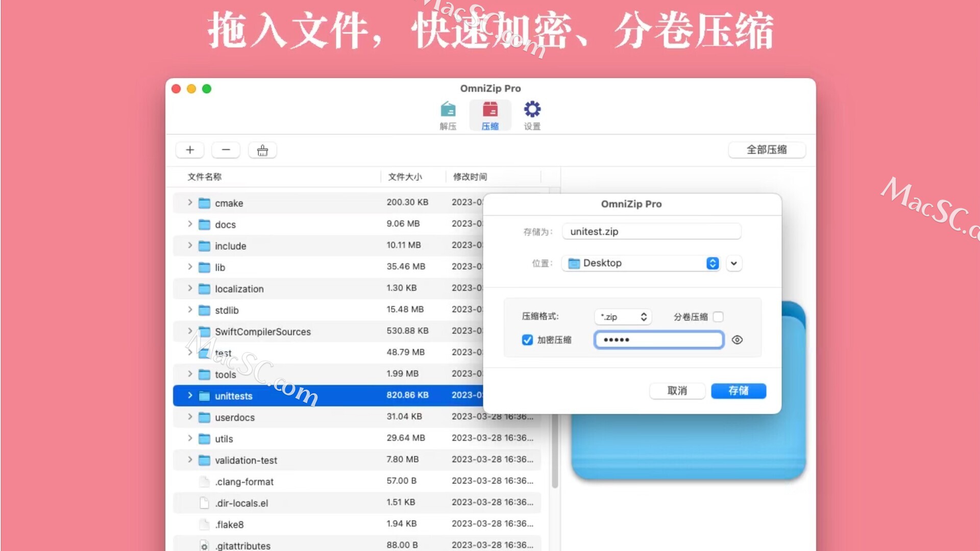Uncheck the 加密压缩 checkbox

(527, 340)
